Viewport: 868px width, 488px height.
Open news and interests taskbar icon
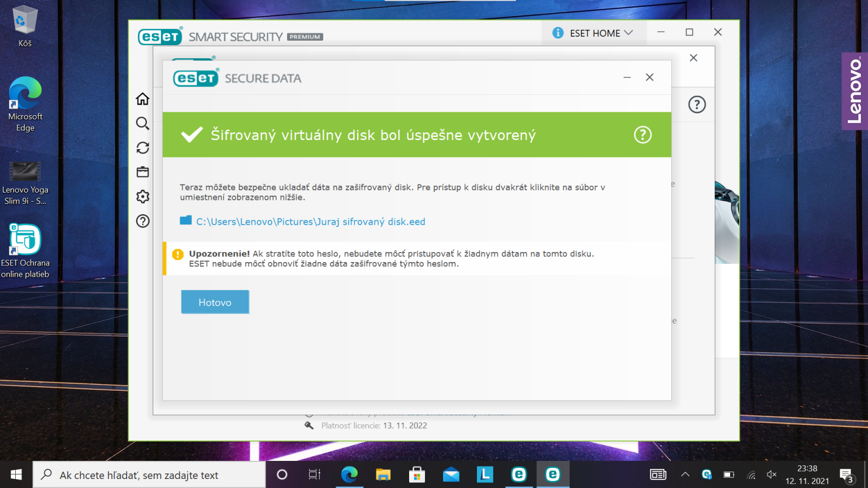(x=658, y=474)
